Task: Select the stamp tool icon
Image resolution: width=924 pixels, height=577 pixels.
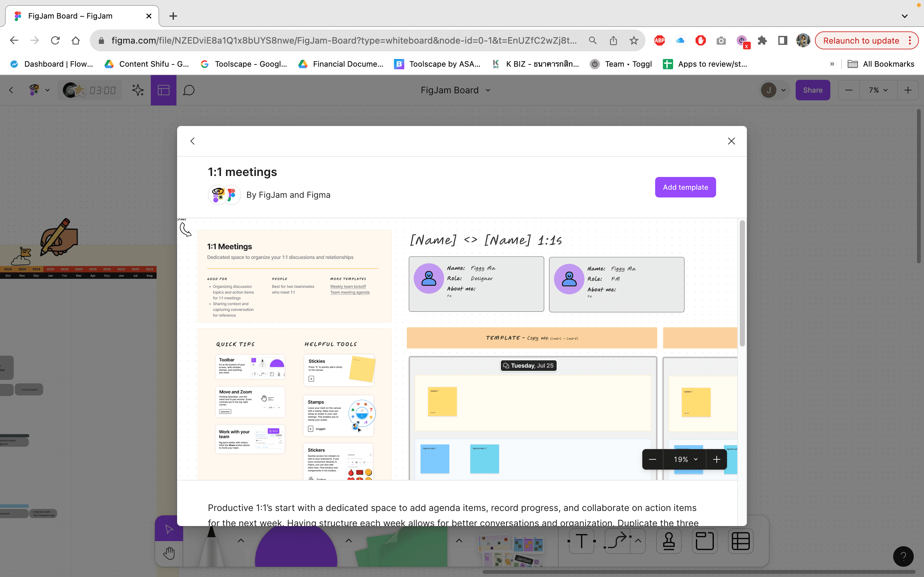Action: pyautogui.click(x=669, y=541)
